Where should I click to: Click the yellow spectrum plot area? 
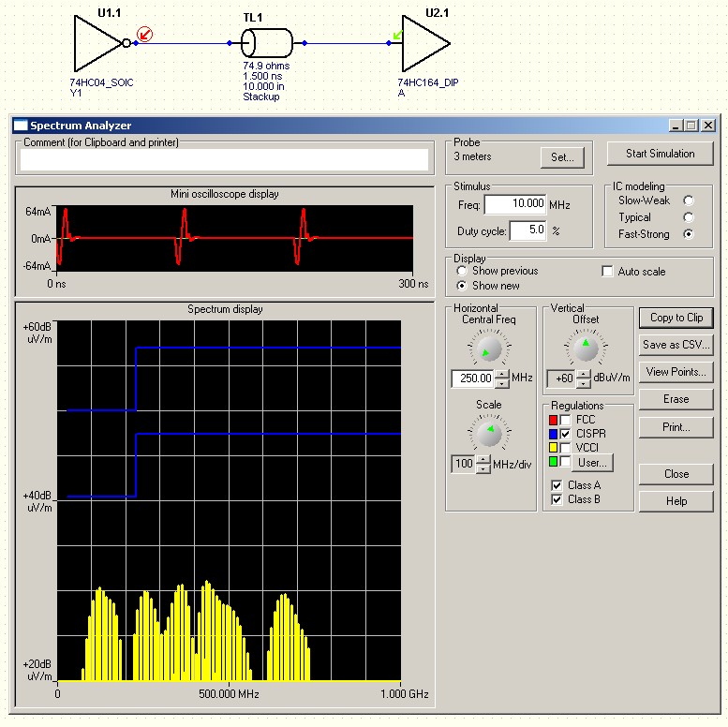(229, 500)
